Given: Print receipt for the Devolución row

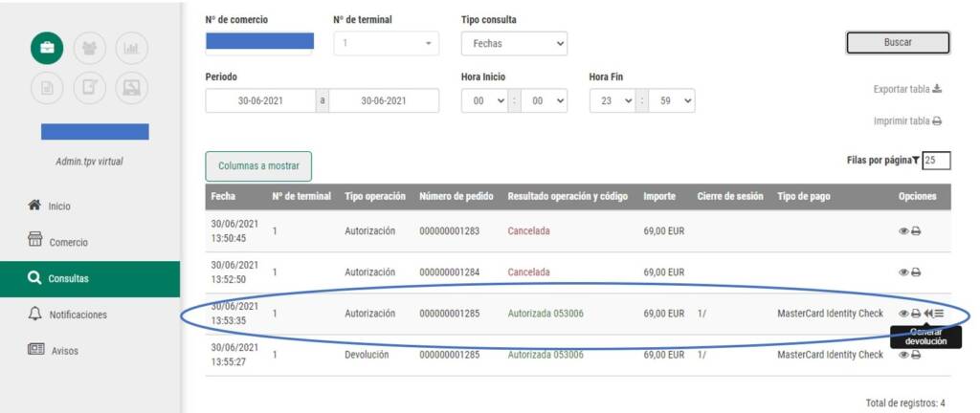Looking at the screenshot, I should click(916, 355).
